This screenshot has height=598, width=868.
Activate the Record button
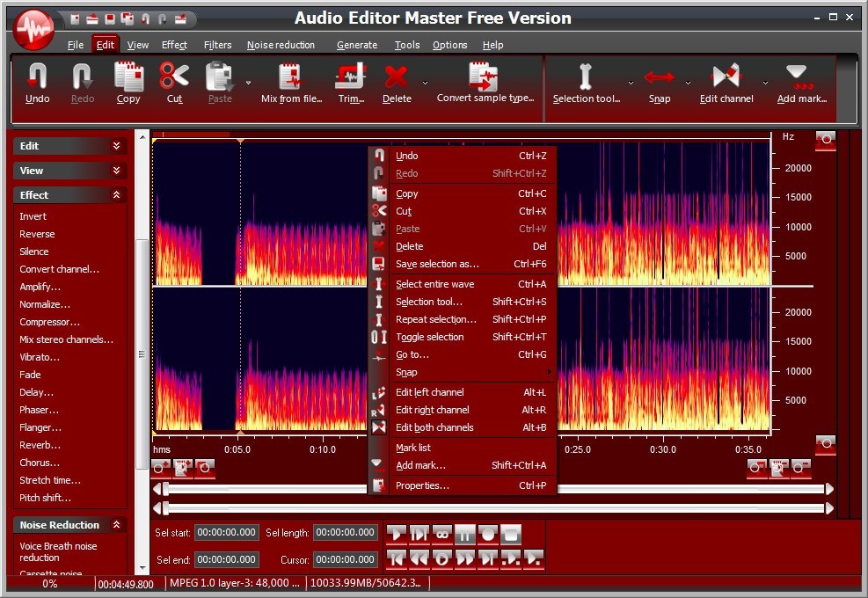coord(489,534)
